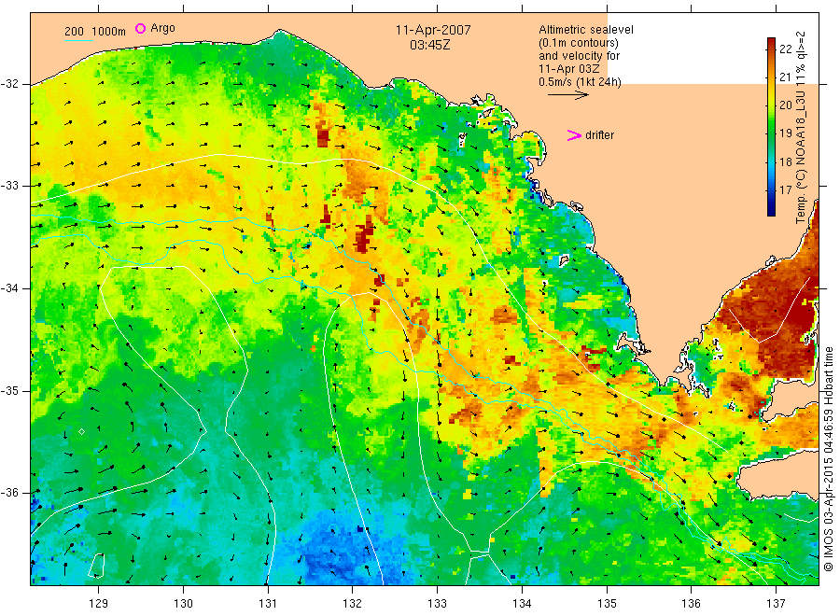Click the "Argo" legend label

[x=162, y=28]
